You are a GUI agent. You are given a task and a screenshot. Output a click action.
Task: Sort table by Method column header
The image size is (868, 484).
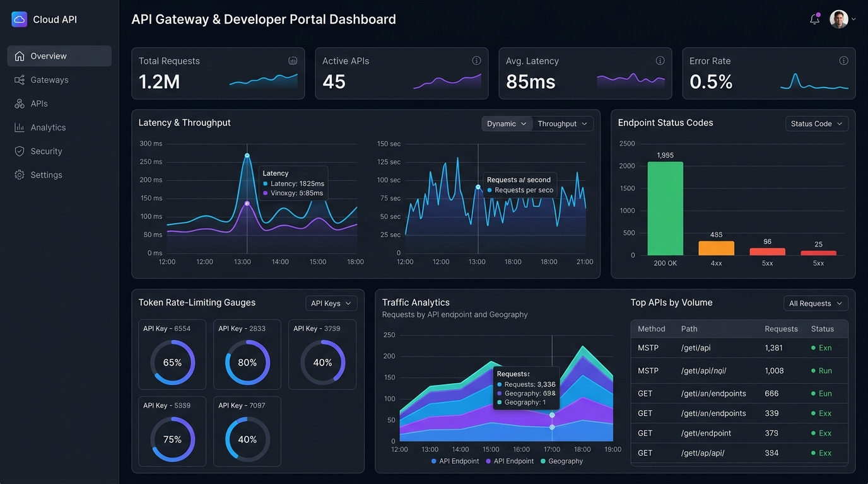[652, 329]
